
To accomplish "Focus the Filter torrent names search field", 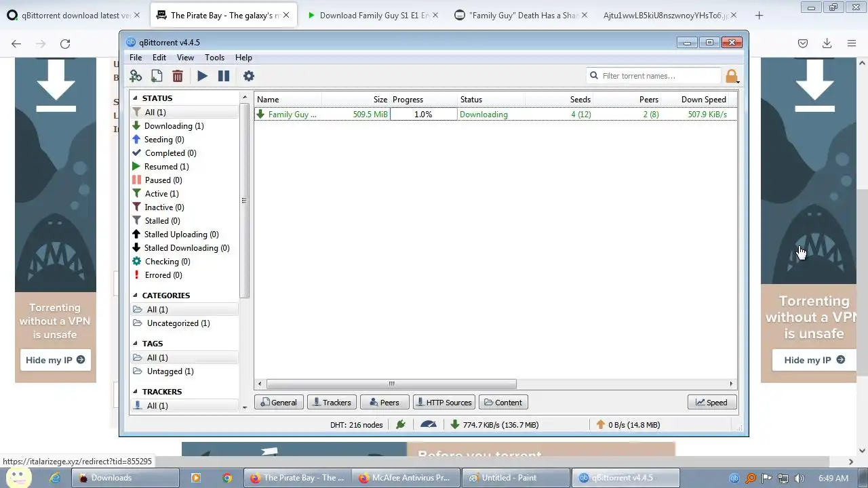I will click(x=654, y=76).
